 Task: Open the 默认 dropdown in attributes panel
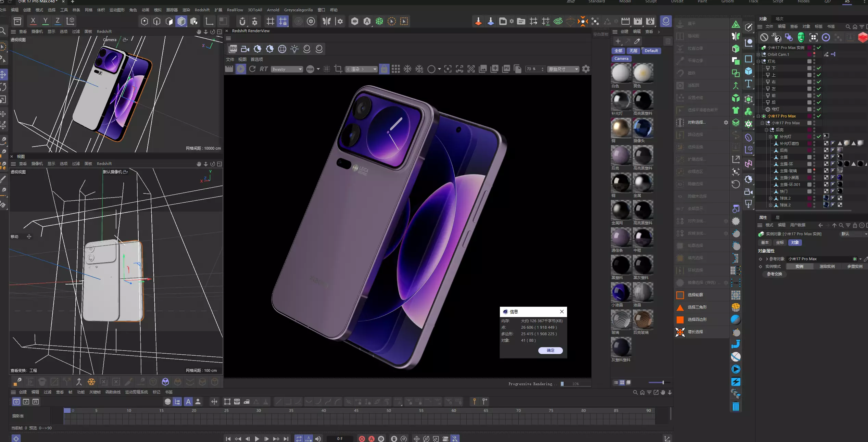(x=853, y=234)
